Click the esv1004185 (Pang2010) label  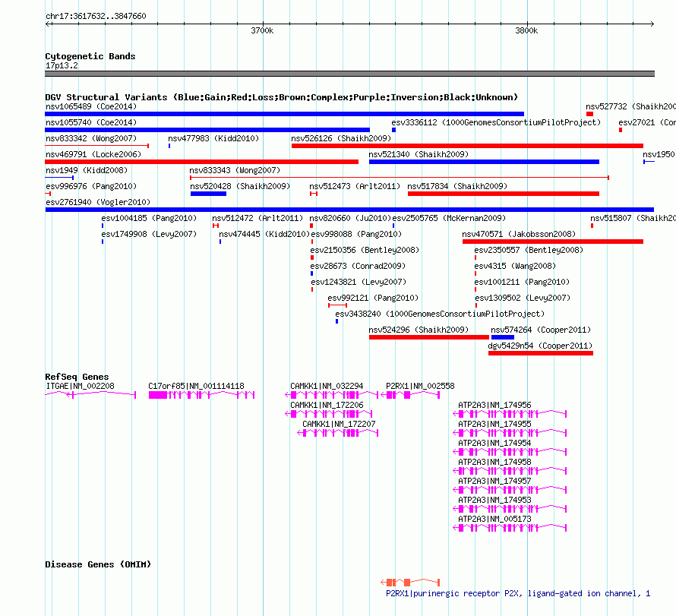[x=149, y=218]
